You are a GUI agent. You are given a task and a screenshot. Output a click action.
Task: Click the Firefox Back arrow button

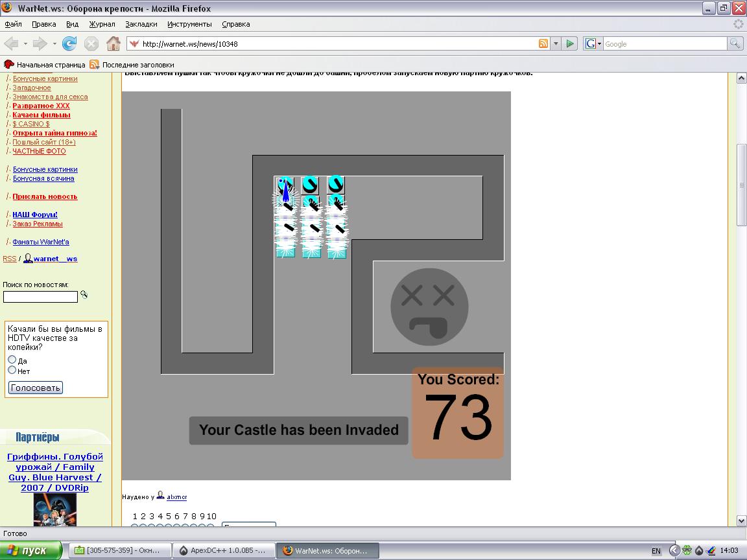pyautogui.click(x=11, y=43)
